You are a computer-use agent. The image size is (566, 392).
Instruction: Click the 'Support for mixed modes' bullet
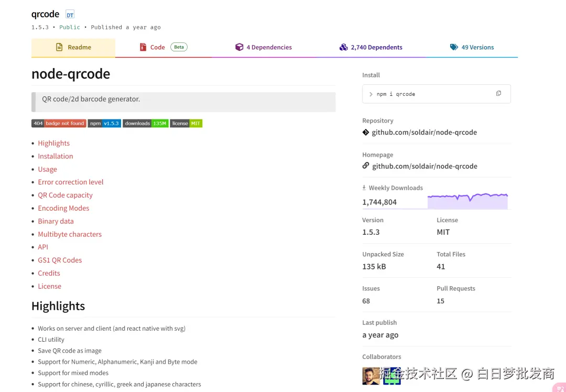(x=73, y=373)
